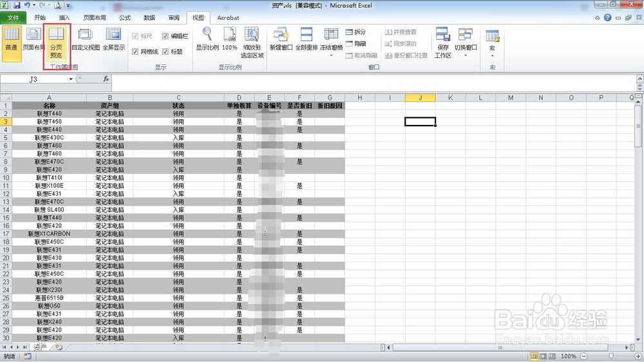Select cell A17 联想X1CARBON
Screen dimensions: 644x362
[49, 234]
